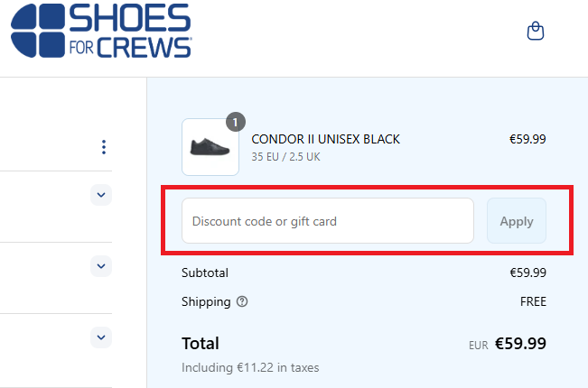
Task: Expand the middle chevron section
Action: pyautogui.click(x=101, y=266)
